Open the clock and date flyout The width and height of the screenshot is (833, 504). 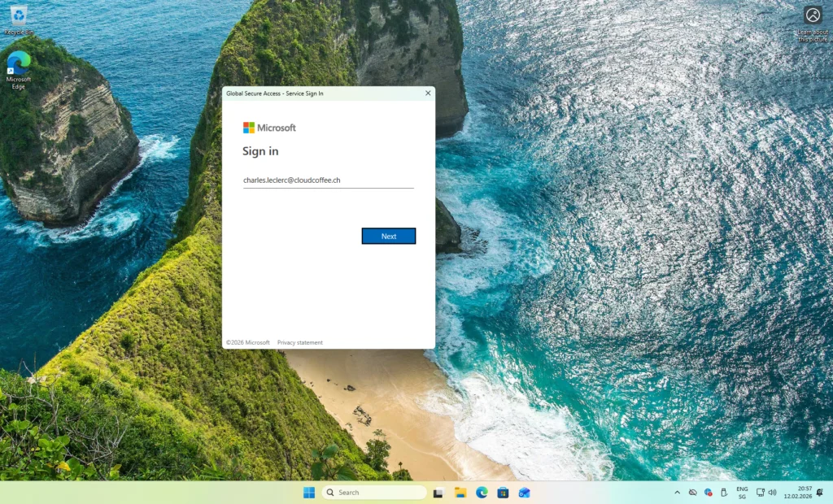coord(798,493)
